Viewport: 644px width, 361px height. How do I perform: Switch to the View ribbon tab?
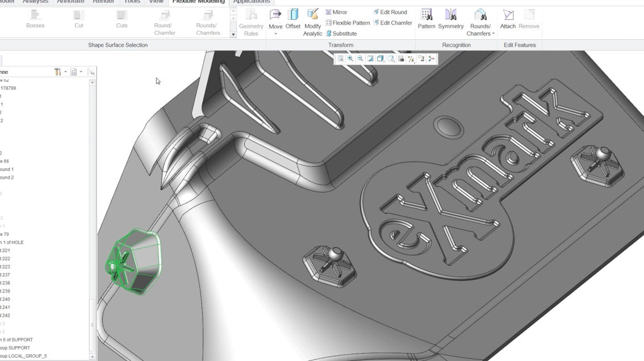pyautogui.click(x=156, y=2)
